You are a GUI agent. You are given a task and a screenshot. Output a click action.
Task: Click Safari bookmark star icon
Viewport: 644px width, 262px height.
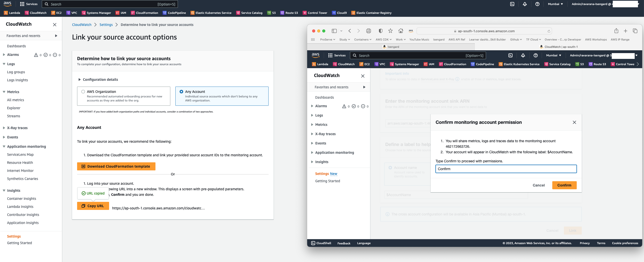(x=391, y=31)
